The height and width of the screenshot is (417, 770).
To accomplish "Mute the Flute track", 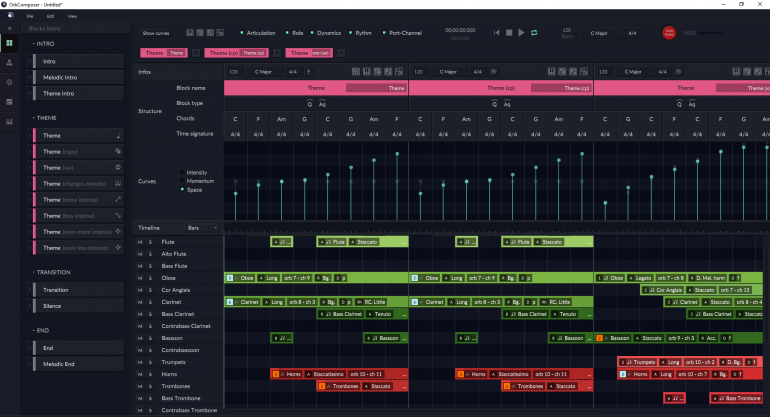I will (x=140, y=242).
